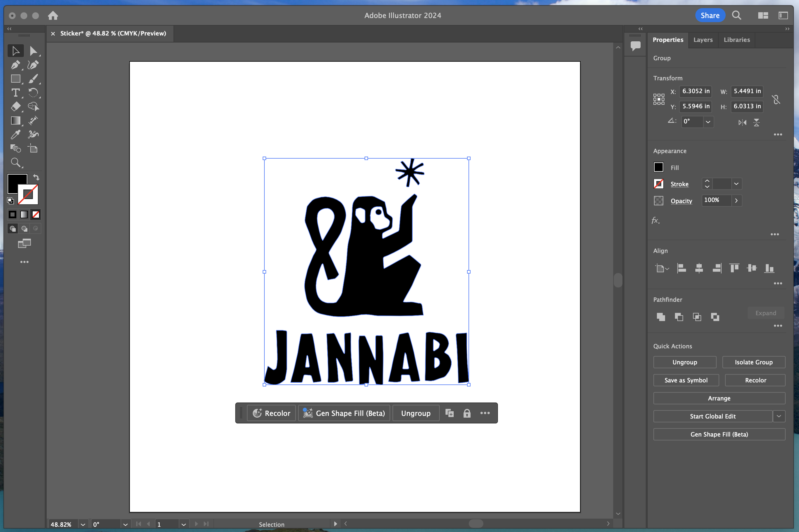
Task: Select the Type tool
Action: 16,93
